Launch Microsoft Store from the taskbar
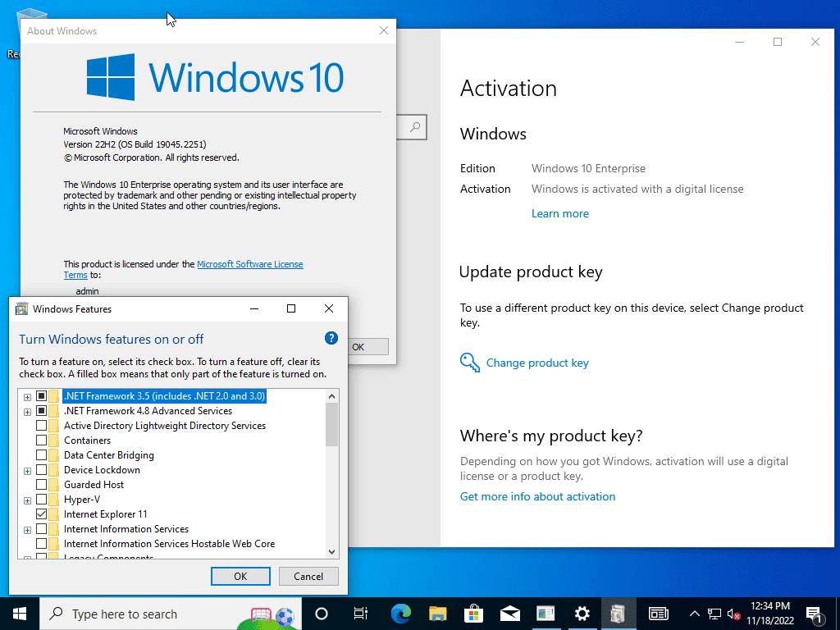This screenshot has width=840, height=630. pos(474,614)
